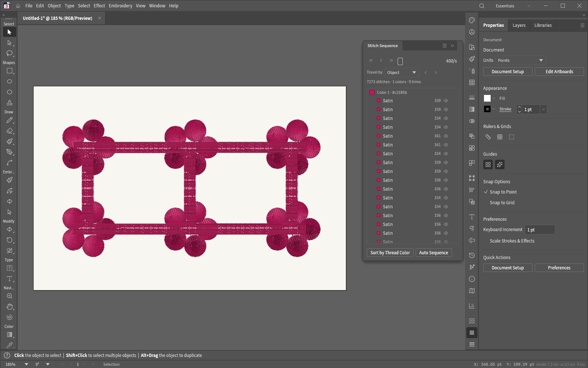Open the Embroidery menu

121,6
